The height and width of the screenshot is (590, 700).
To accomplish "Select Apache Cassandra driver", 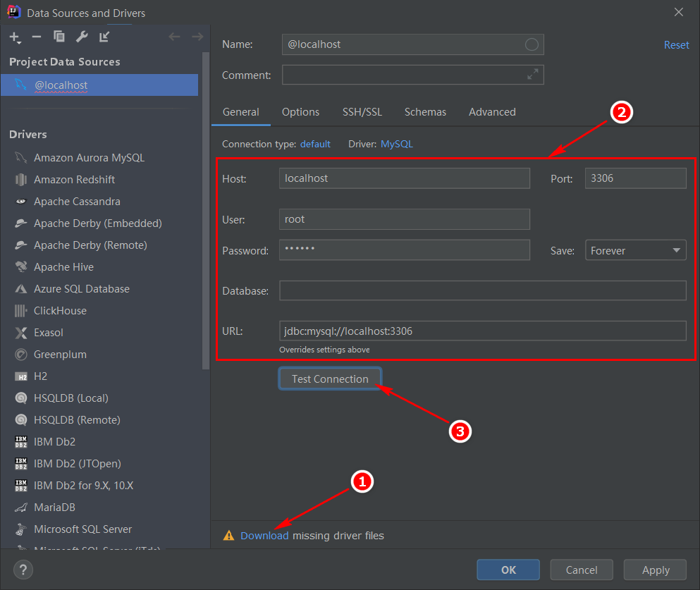I will coord(77,202).
